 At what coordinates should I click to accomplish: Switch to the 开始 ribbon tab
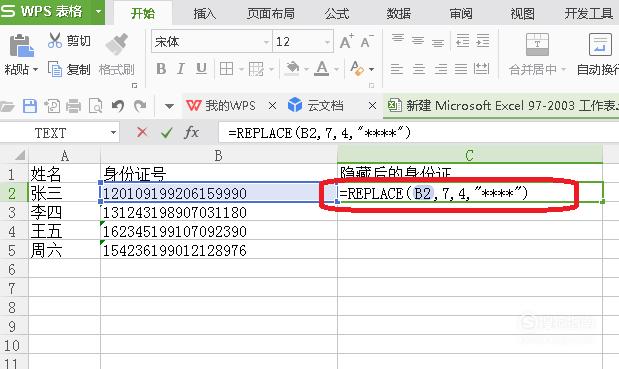click(x=143, y=13)
